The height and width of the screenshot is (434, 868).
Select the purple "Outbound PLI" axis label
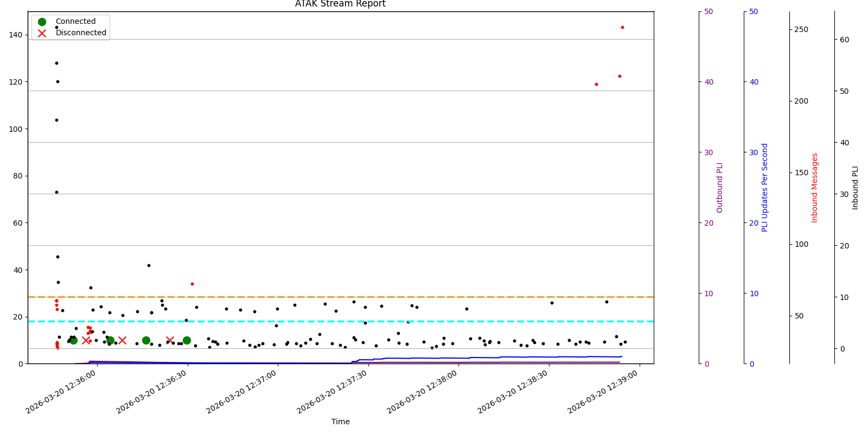coord(720,188)
